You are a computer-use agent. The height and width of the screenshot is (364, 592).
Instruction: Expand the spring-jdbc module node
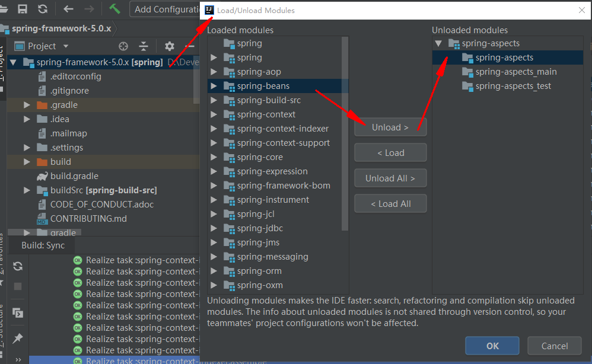coord(214,228)
